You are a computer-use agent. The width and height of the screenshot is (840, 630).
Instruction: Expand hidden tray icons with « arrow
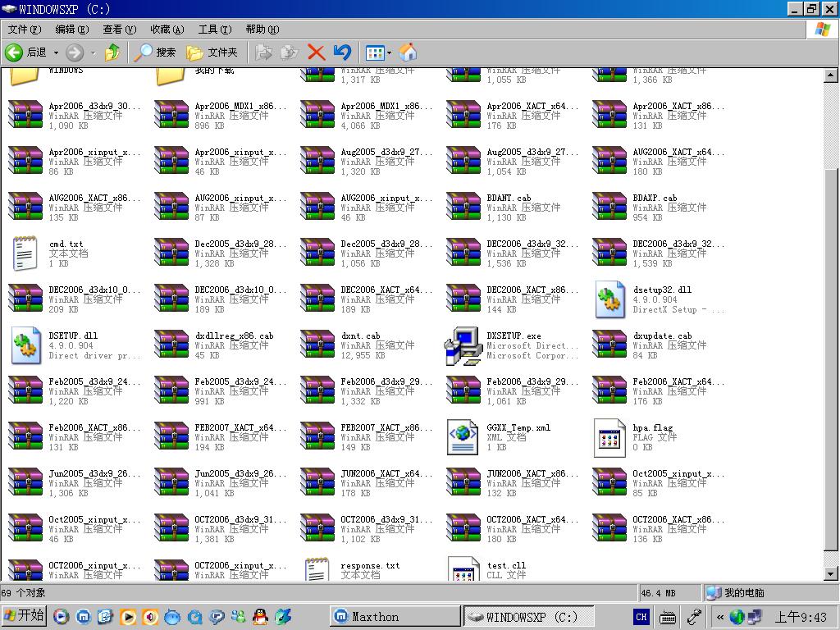pyautogui.click(x=720, y=617)
